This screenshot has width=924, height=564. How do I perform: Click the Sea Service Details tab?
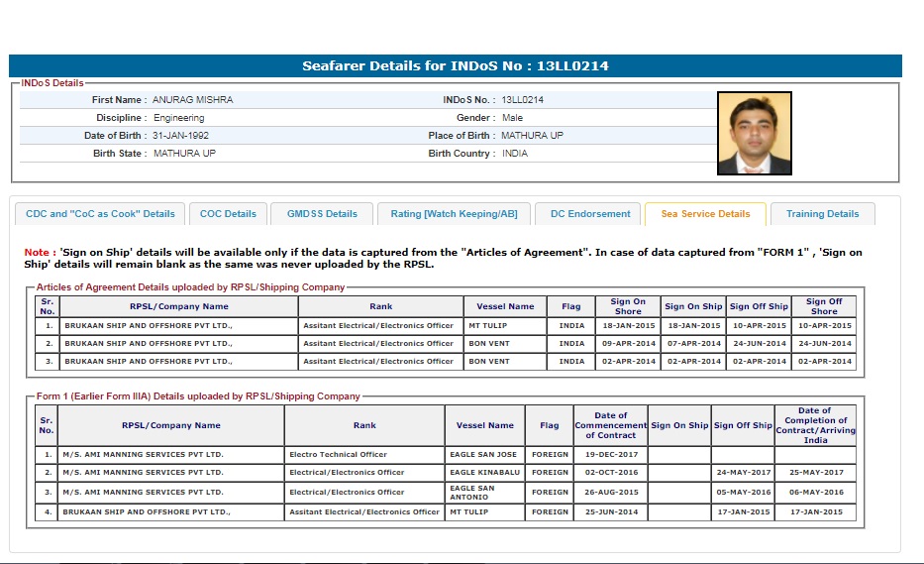(x=705, y=214)
